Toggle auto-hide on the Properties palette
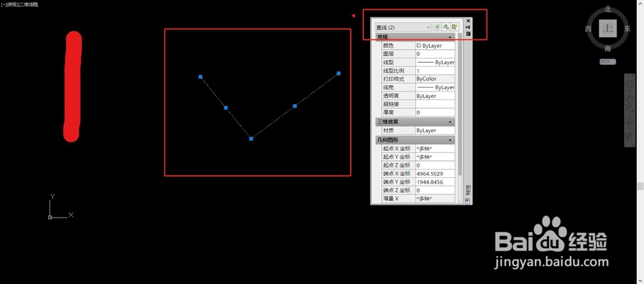This screenshot has width=644, height=284. click(468, 27)
